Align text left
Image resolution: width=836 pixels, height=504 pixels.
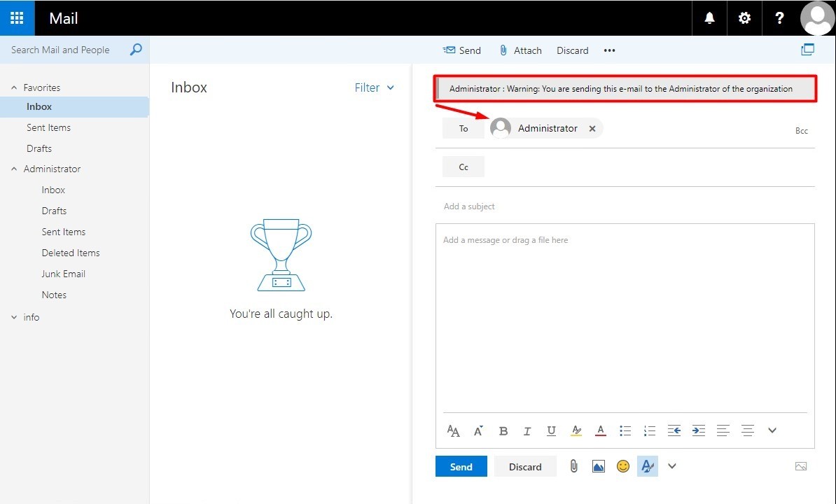click(x=723, y=430)
